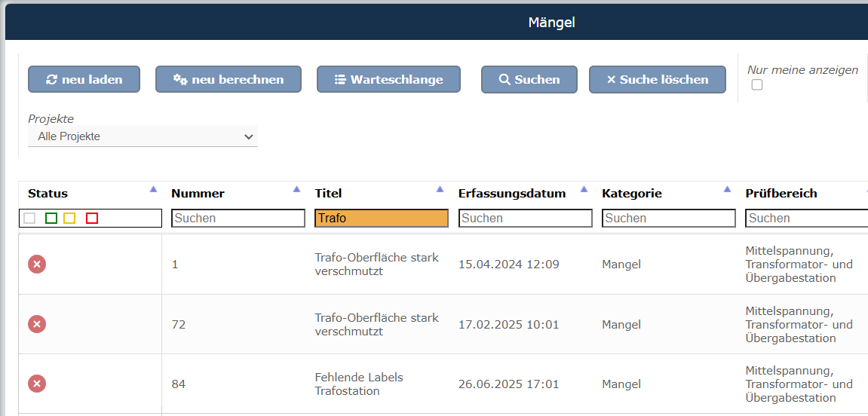
Task: Focus the Kategorie search input
Action: 669,218
